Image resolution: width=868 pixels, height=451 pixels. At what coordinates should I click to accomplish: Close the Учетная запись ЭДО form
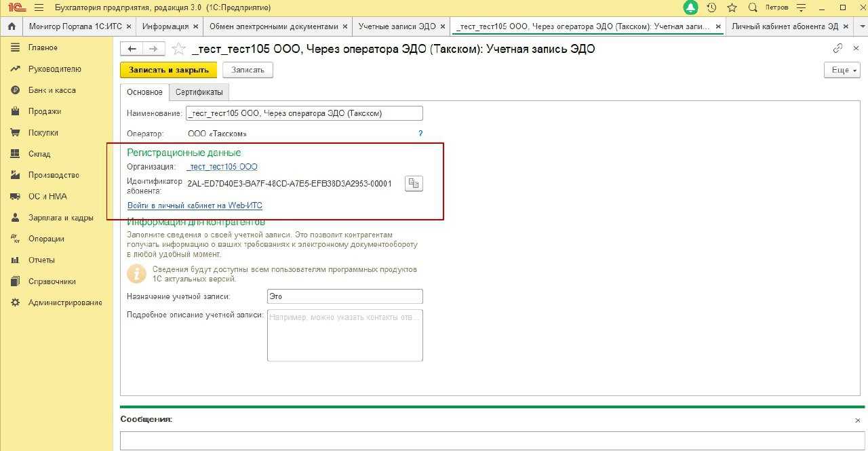856,48
